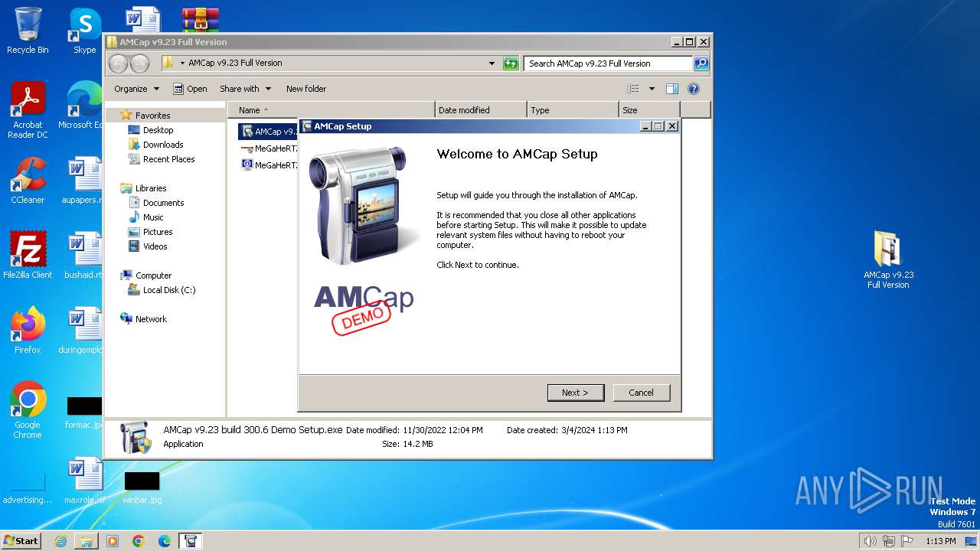Sort by Name column header
The height and width of the screenshot is (551, 980).
[331, 110]
